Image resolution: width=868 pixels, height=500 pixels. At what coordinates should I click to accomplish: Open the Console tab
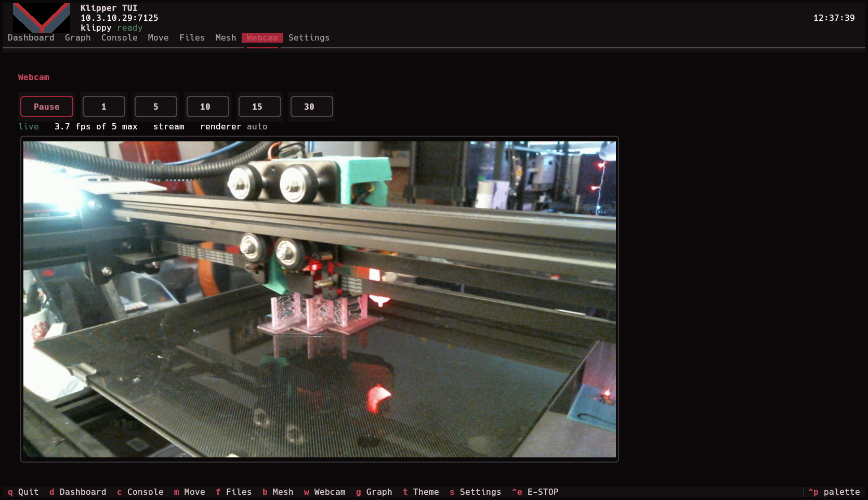tap(119, 37)
